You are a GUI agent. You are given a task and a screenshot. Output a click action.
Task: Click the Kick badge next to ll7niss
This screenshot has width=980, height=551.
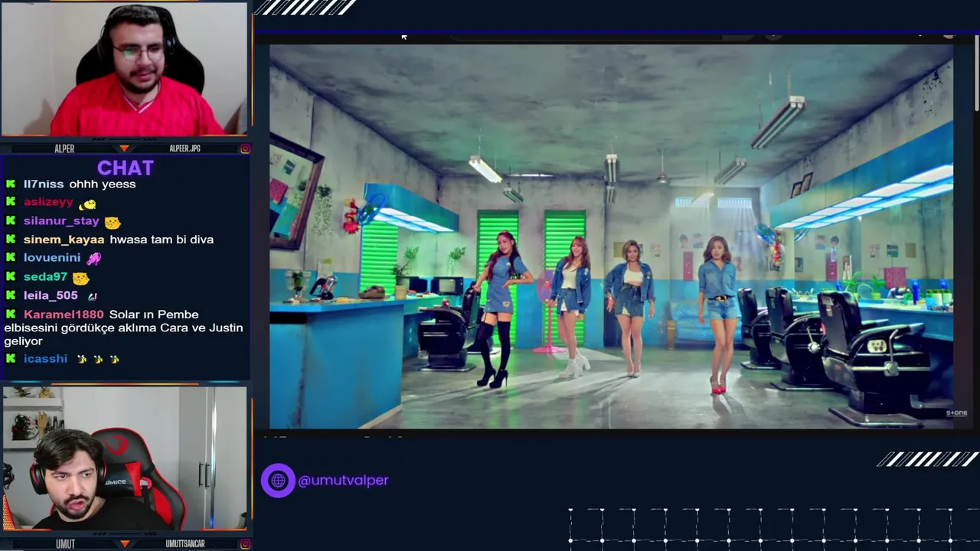11,184
